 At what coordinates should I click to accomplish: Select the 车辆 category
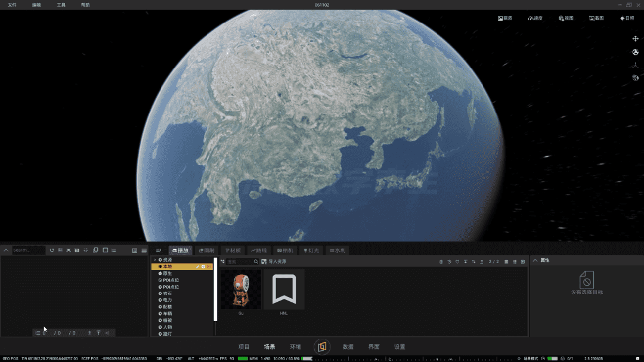(167, 314)
